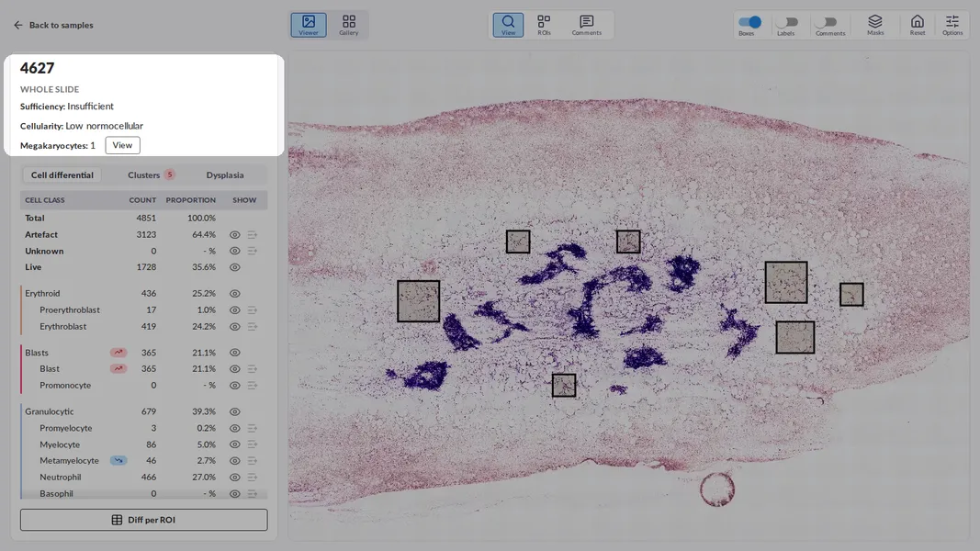Toggle visibility of Erythroblast cells
980x551 pixels.
tap(235, 327)
